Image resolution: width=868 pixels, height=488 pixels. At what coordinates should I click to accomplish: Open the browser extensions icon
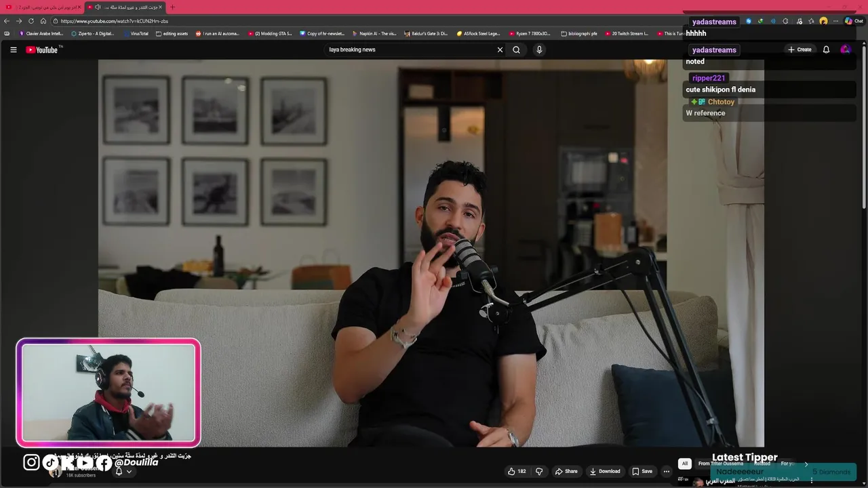(x=785, y=21)
